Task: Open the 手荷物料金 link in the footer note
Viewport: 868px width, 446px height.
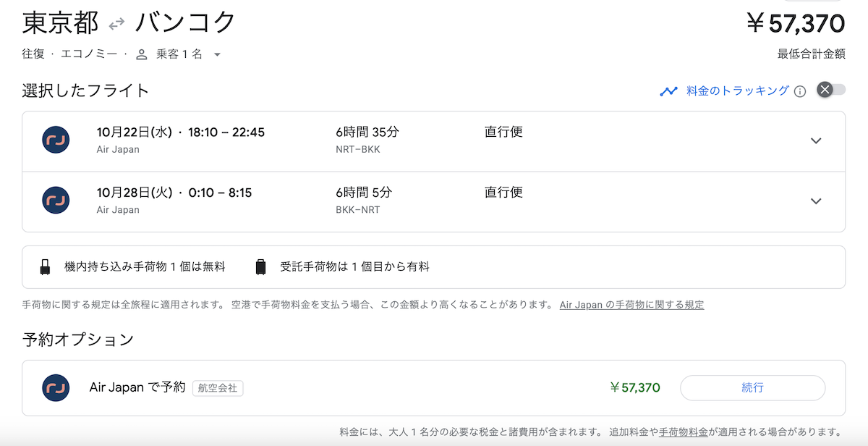Action: (x=684, y=432)
